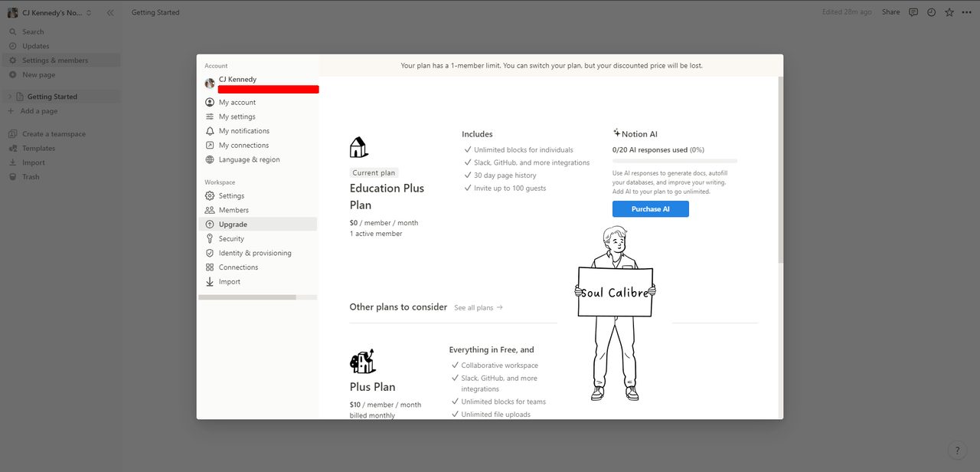The height and width of the screenshot is (472, 980).
Task: Open My connections
Action: coord(257,146)
